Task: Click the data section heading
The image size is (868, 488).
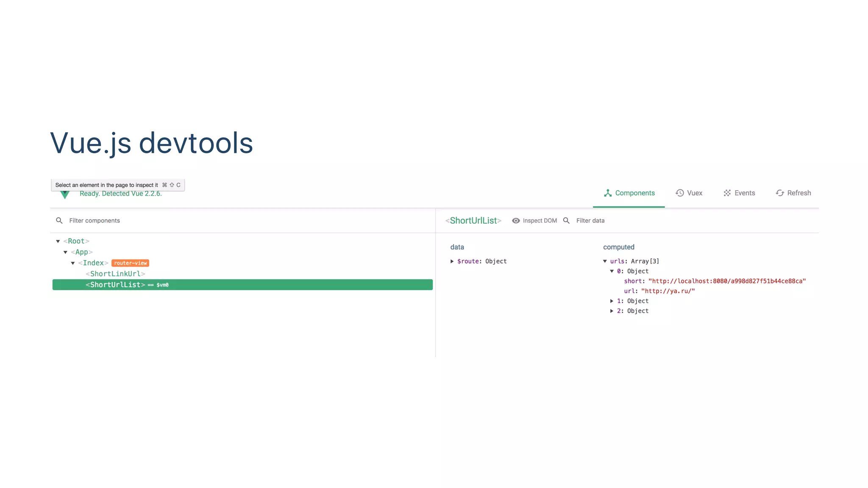Action: 457,247
